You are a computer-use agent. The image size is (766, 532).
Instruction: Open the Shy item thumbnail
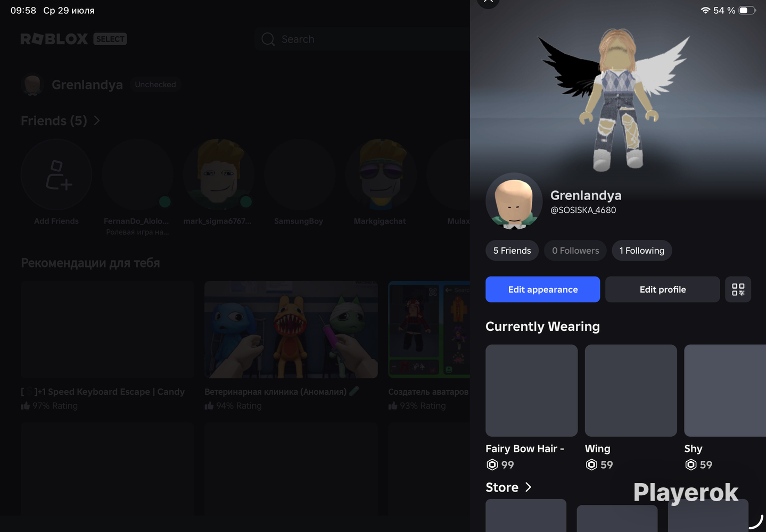[x=725, y=390]
